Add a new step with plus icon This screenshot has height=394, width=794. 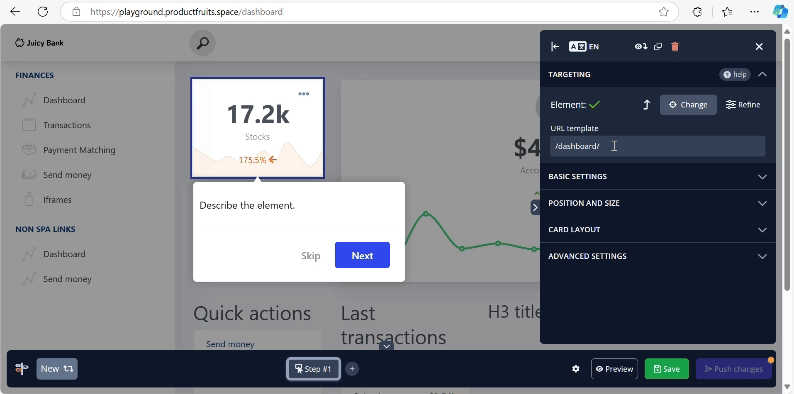(352, 369)
